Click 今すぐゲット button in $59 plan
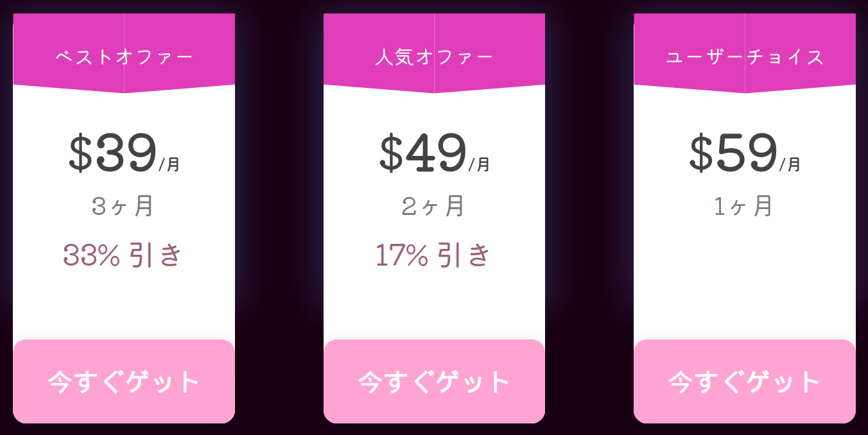The image size is (868, 435). click(745, 382)
